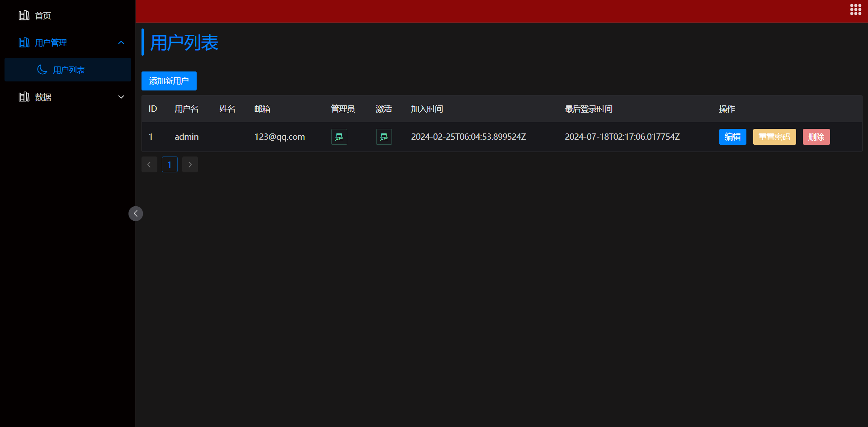
Task: Click the 用户管理 book icon
Action: tap(24, 43)
